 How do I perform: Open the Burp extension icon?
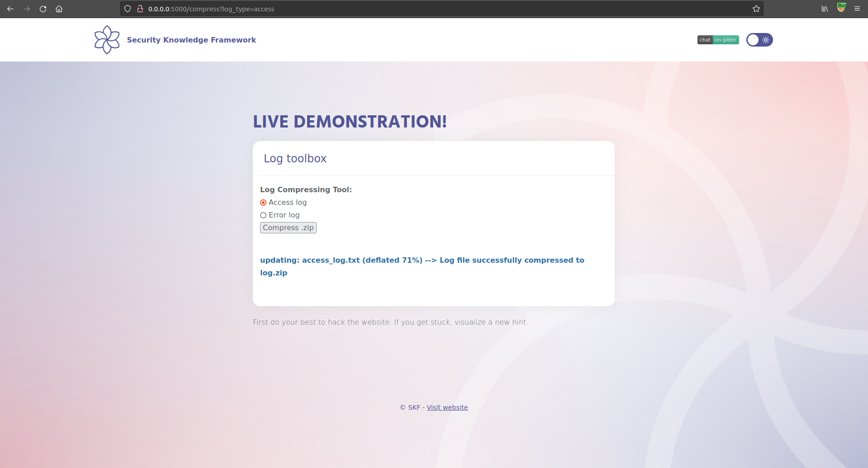click(x=841, y=8)
